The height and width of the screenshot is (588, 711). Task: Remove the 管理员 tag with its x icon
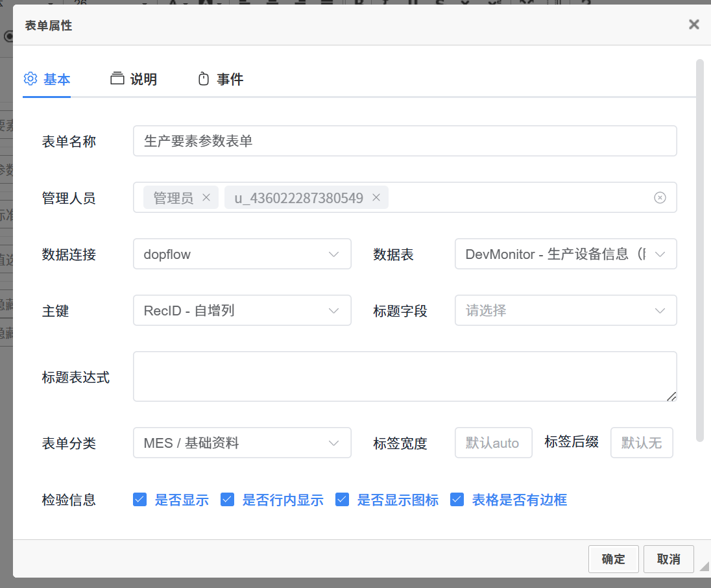tap(206, 198)
